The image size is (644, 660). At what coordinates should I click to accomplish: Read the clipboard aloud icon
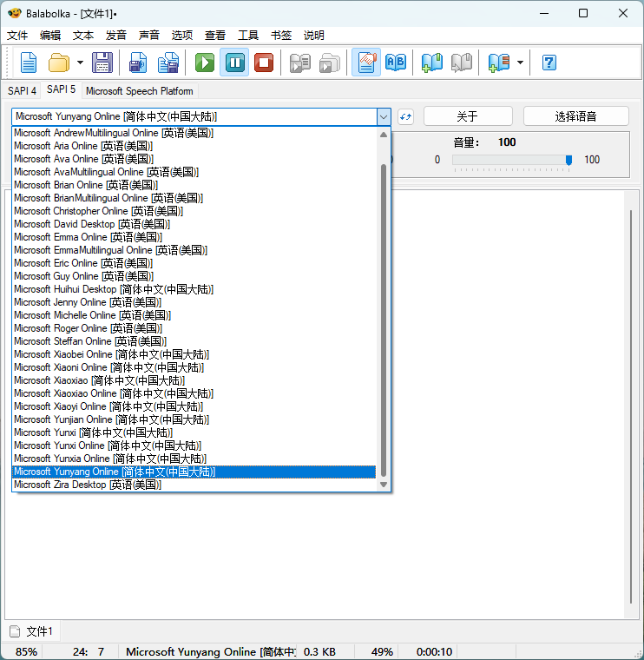(300, 63)
